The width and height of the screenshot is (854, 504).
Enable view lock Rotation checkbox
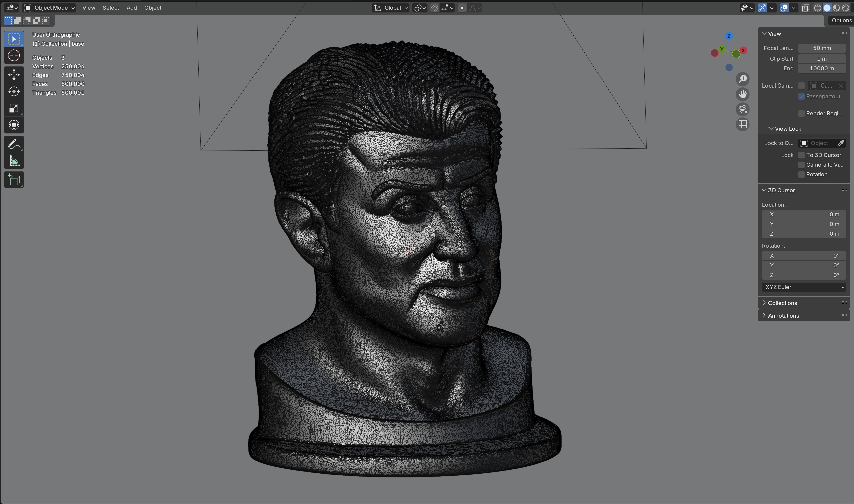pyautogui.click(x=801, y=175)
